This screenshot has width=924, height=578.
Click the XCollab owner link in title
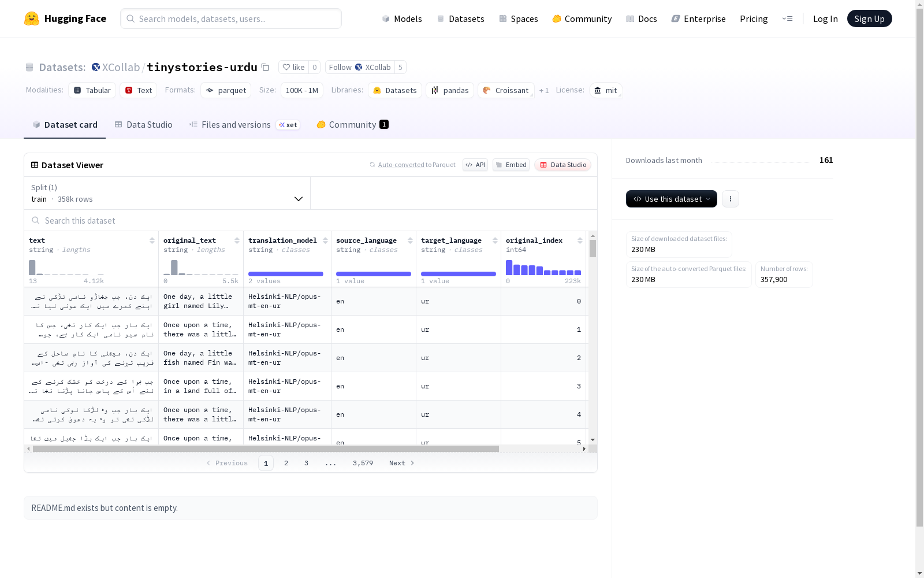pos(121,67)
